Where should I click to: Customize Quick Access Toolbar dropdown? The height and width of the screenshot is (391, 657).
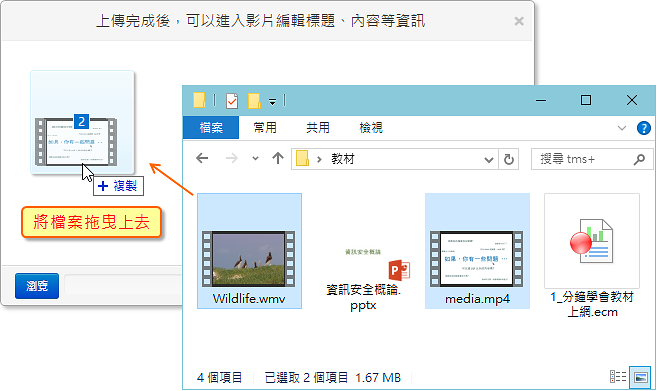[272, 102]
